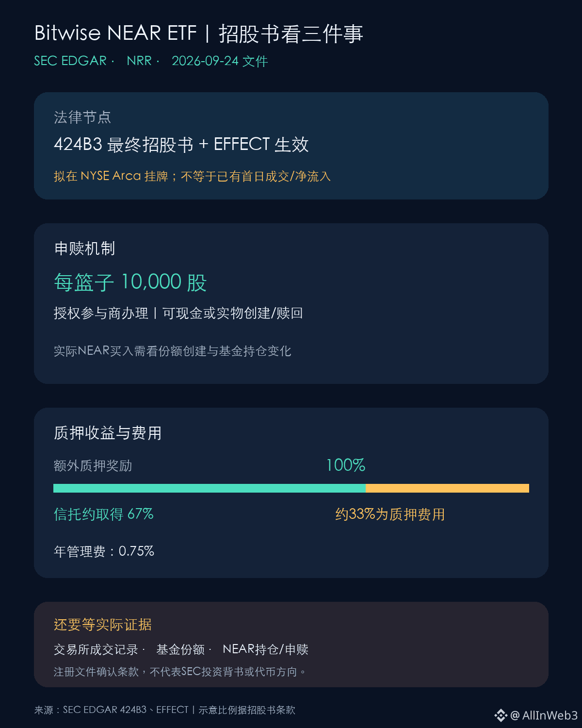Click the 2026-09-24 文件 date text
Viewport: 582px width, 728px height.
(x=220, y=61)
